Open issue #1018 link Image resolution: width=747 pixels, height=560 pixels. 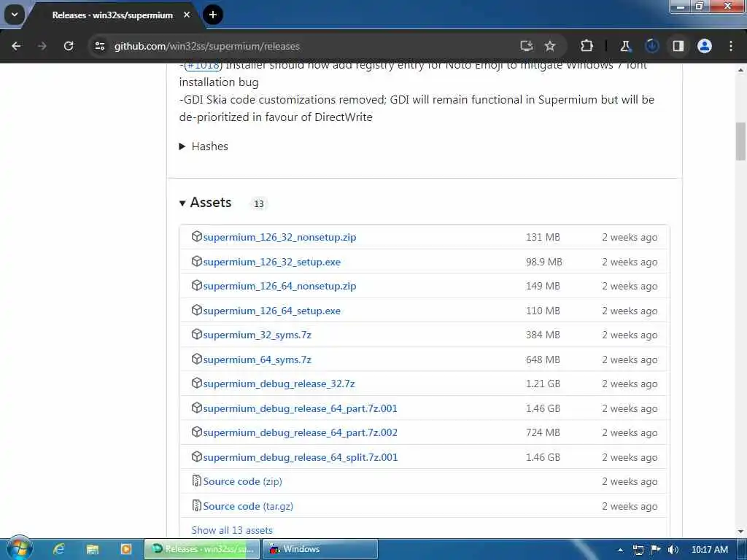(x=204, y=65)
